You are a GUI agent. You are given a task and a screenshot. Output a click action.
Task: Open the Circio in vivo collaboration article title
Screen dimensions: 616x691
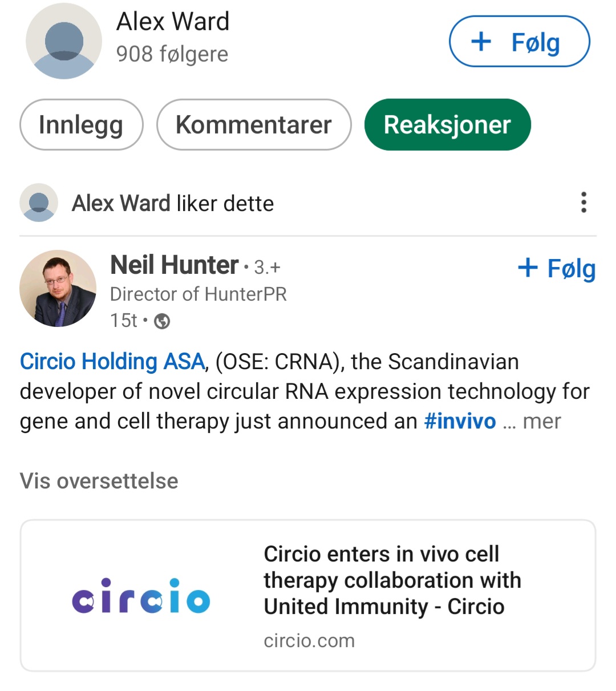pyautogui.click(x=392, y=580)
